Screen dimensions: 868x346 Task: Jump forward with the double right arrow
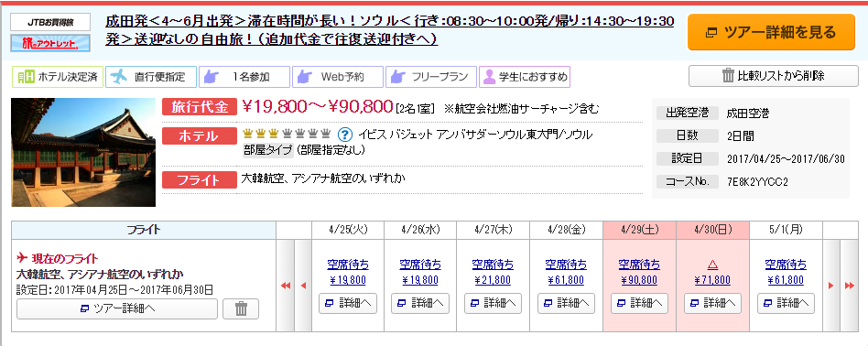[849, 286]
